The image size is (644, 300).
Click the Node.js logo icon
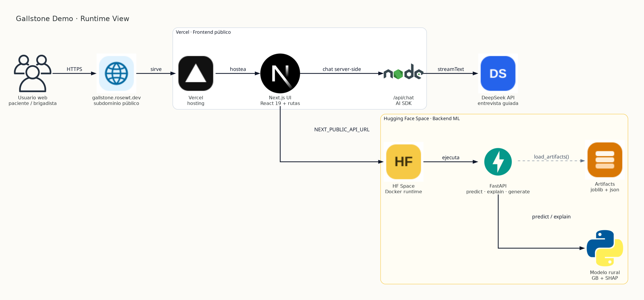pos(404,72)
